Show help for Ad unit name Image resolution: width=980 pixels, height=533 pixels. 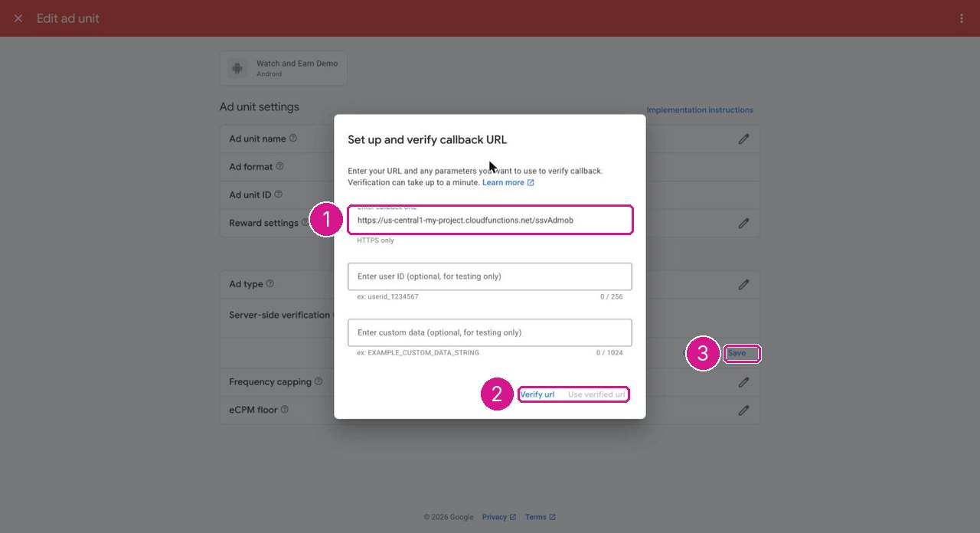(x=293, y=139)
